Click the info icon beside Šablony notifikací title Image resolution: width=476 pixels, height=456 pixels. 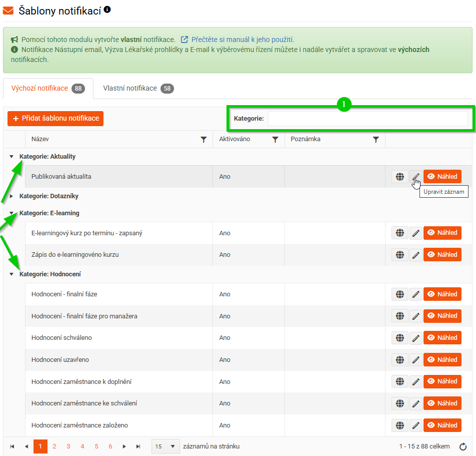coord(107,10)
